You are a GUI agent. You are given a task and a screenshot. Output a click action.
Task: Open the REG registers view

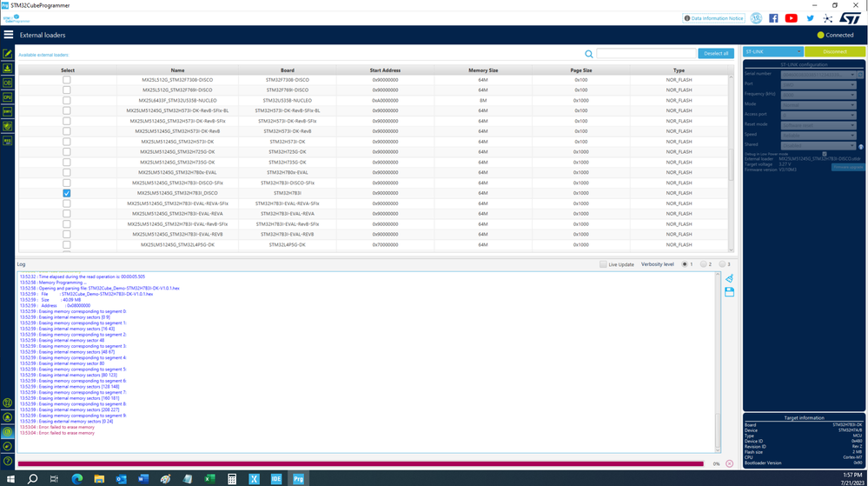[7, 141]
